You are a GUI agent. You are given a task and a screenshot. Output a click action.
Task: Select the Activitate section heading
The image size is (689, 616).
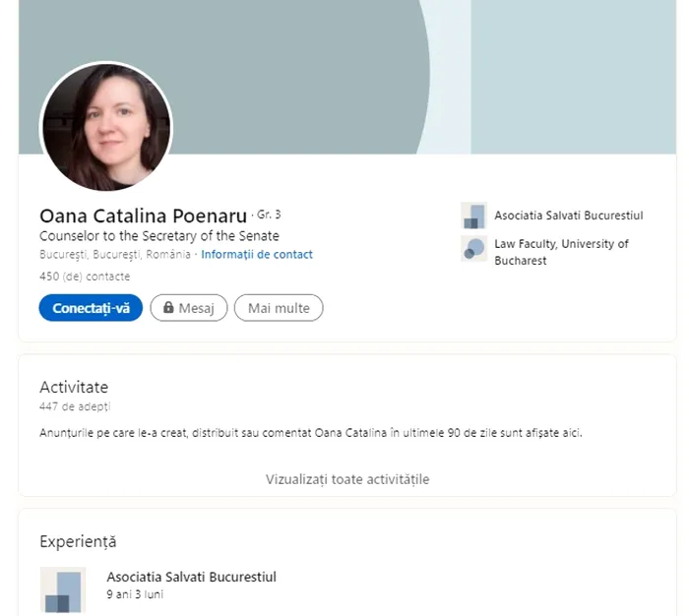[74, 387]
